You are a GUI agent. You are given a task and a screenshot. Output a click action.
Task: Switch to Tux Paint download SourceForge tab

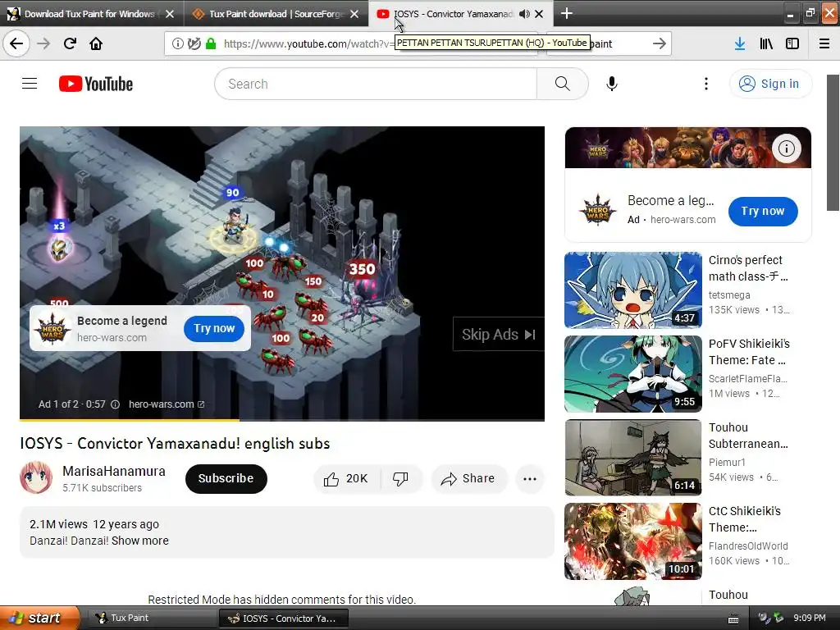[268, 14]
